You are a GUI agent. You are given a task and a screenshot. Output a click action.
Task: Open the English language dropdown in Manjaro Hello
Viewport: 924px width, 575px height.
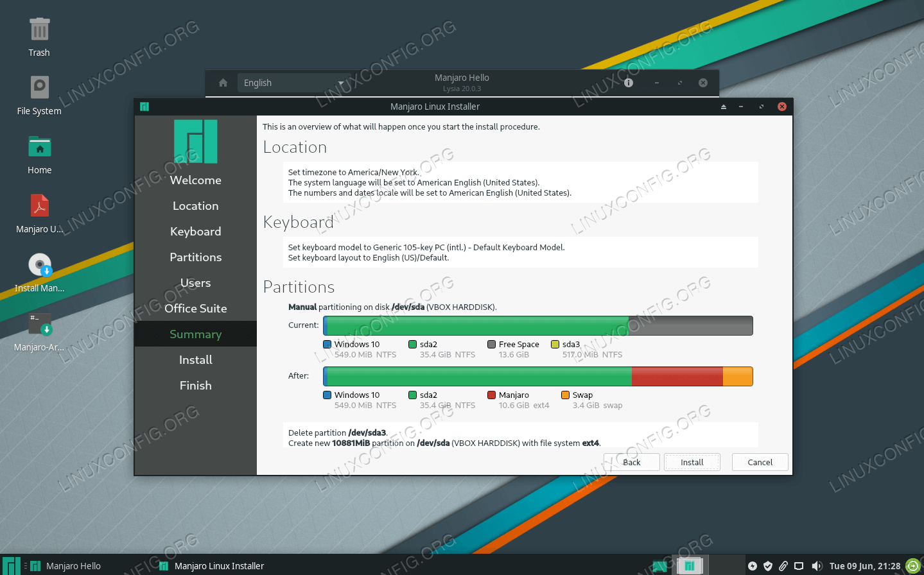click(x=293, y=83)
